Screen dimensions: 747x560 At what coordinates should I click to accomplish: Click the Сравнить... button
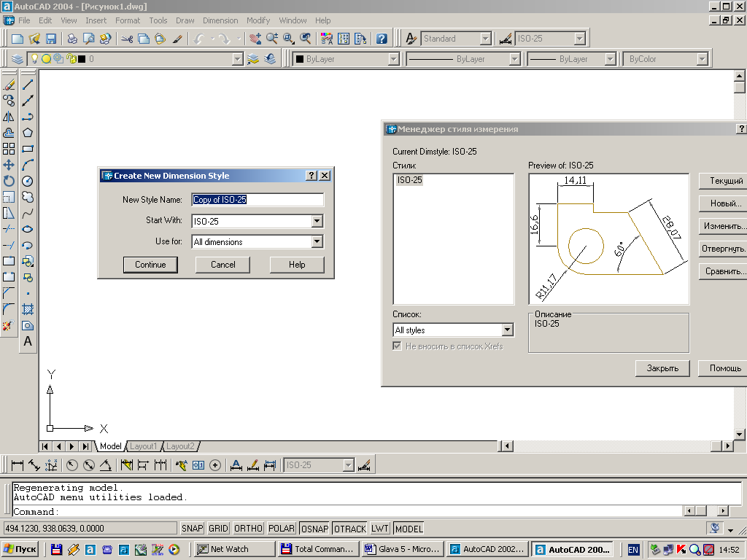[x=723, y=271]
